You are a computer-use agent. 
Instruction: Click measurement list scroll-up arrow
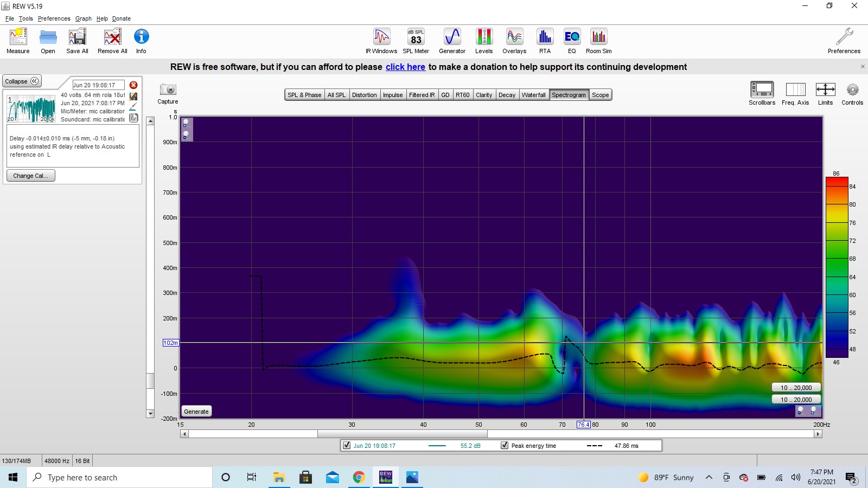pos(150,121)
